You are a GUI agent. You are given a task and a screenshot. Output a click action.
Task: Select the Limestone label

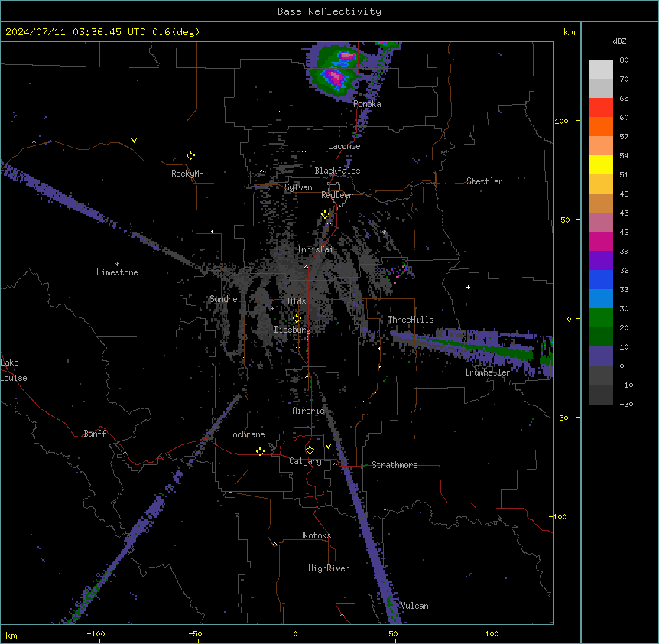pos(117,272)
